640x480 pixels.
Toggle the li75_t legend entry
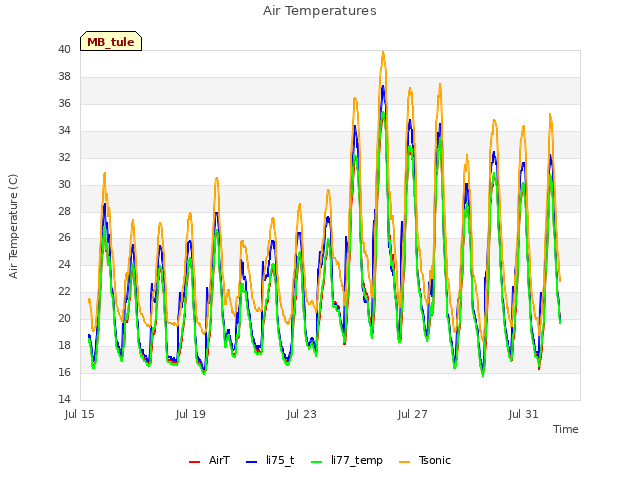pos(270,461)
